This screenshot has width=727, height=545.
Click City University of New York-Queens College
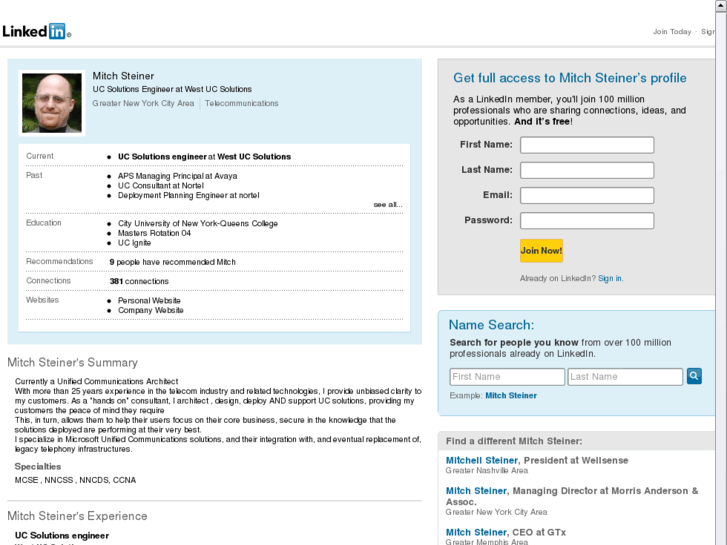pos(198,224)
